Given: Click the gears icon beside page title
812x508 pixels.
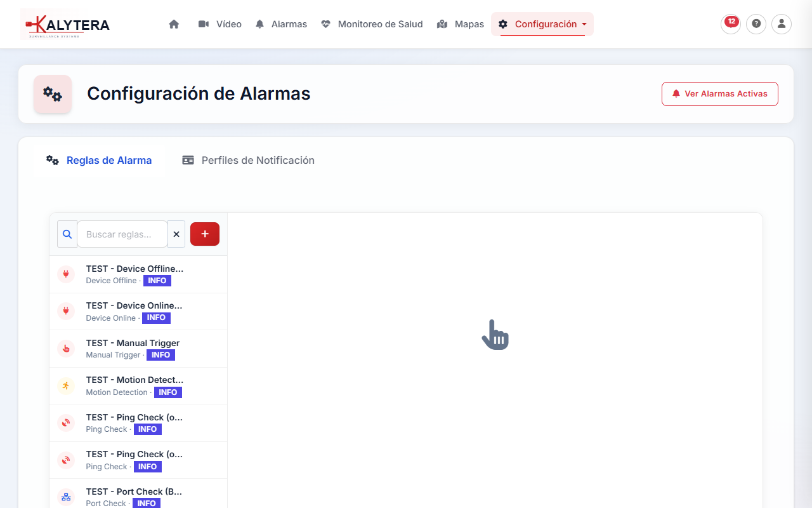Looking at the screenshot, I should tap(53, 94).
